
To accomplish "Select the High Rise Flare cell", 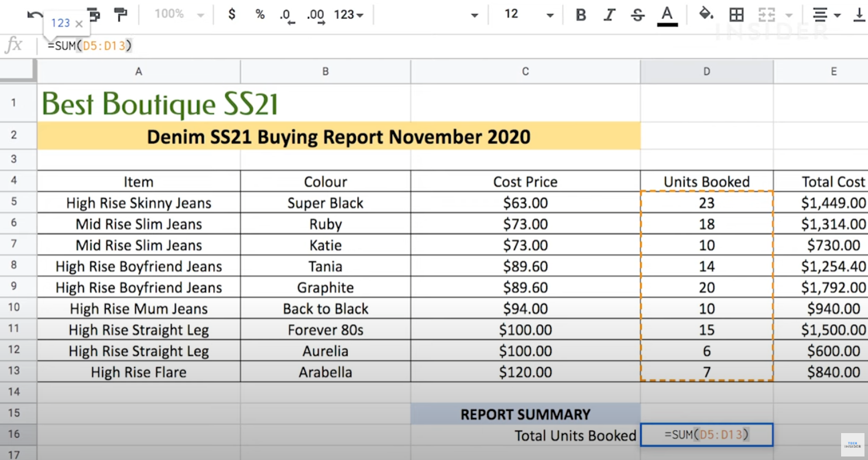I will [139, 372].
